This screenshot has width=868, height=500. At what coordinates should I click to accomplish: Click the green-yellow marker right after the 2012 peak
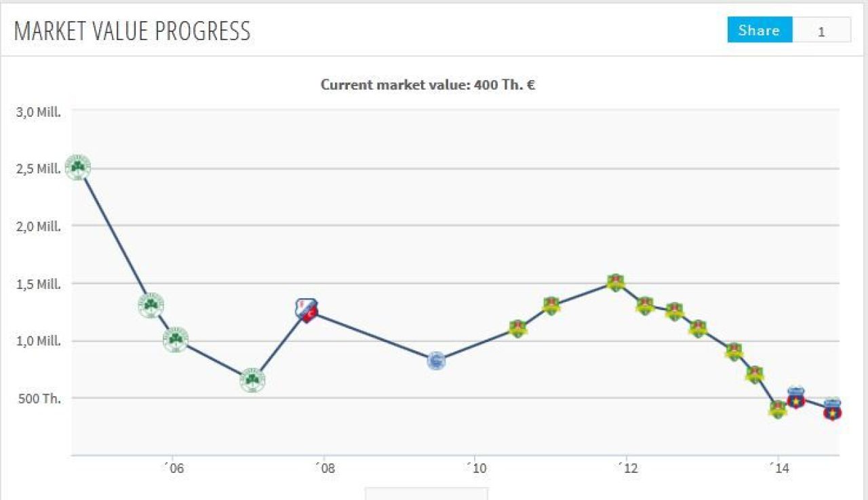pos(645,306)
